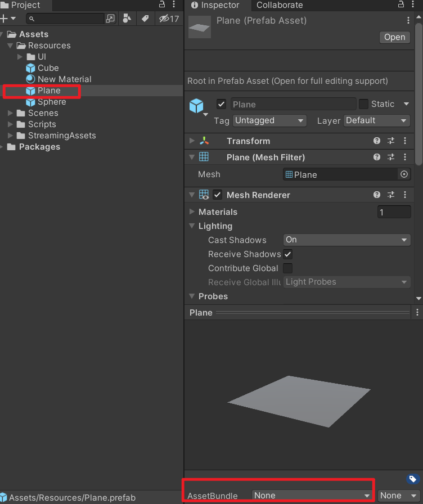Open Mesh Renderer more options menu

404,195
